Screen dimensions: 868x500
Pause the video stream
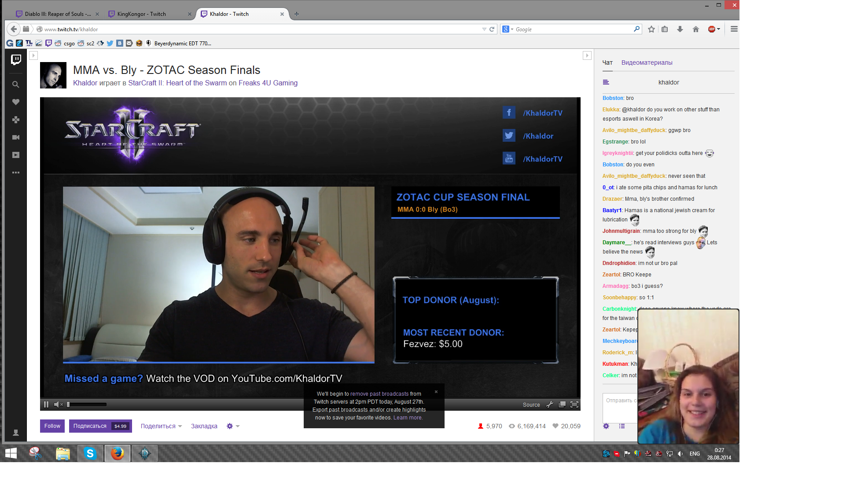pos(46,404)
